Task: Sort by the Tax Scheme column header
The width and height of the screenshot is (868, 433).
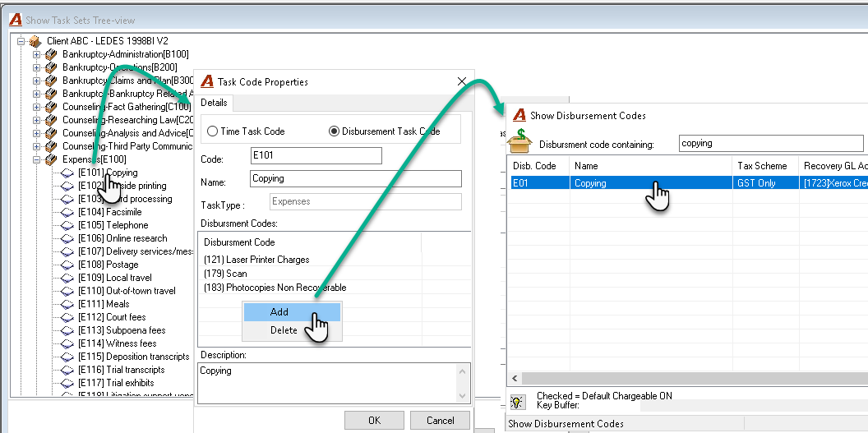Action: point(765,166)
